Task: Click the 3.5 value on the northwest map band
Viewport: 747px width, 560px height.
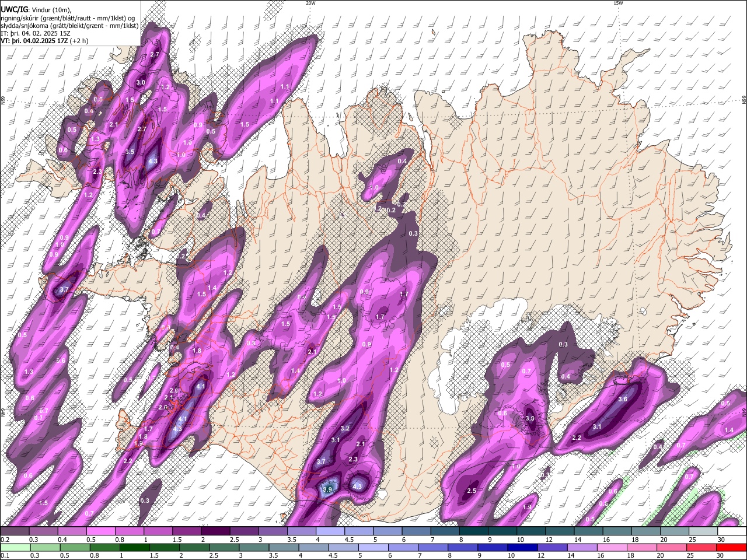Action: coord(130,152)
